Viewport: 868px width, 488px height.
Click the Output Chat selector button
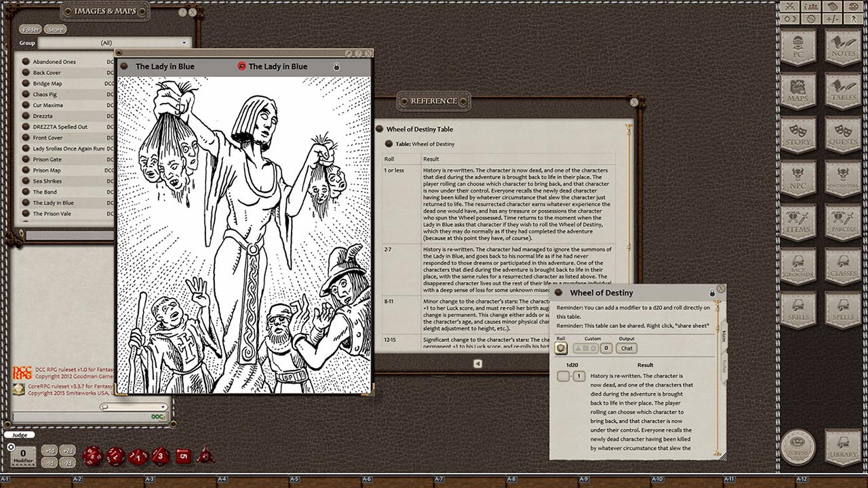627,348
